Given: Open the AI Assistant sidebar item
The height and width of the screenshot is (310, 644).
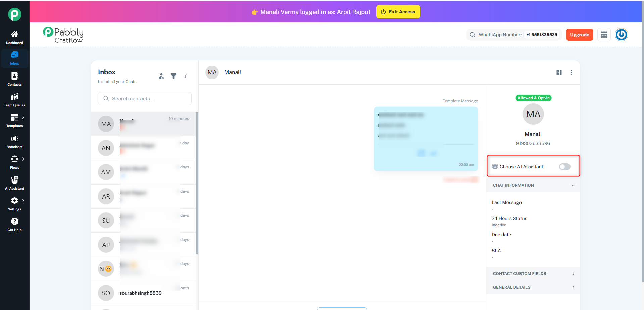Looking at the screenshot, I should tap(14, 183).
